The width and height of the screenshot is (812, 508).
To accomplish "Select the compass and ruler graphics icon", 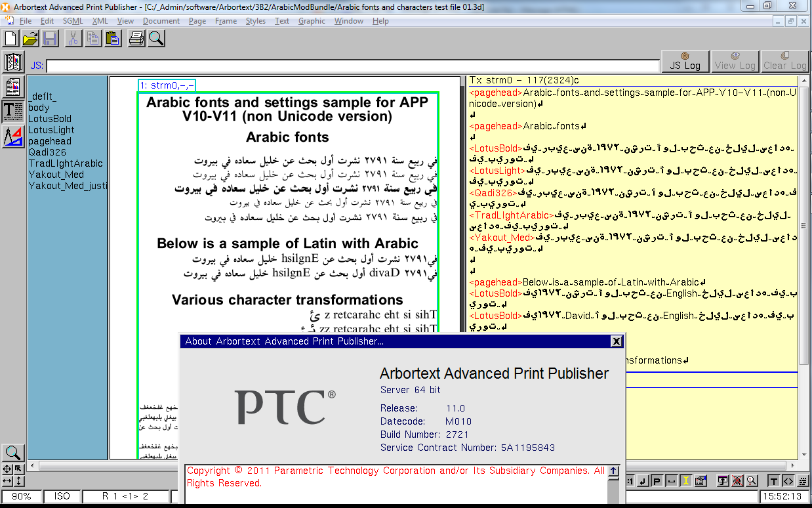I will 14,136.
